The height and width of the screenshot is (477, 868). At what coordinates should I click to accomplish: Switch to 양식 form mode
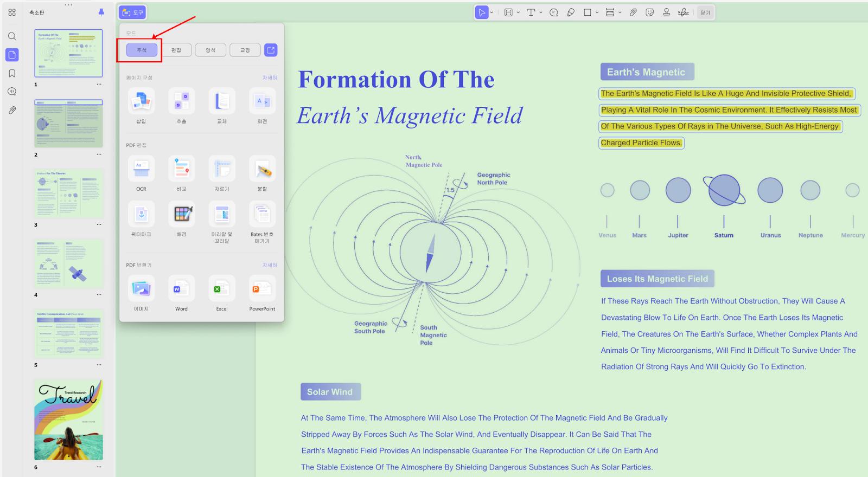[x=210, y=50]
